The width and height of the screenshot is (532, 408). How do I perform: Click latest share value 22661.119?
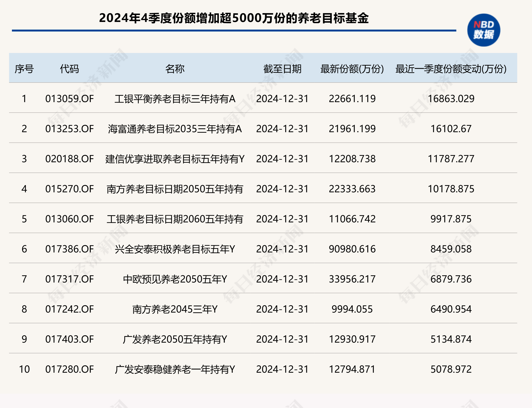pyautogui.click(x=352, y=99)
